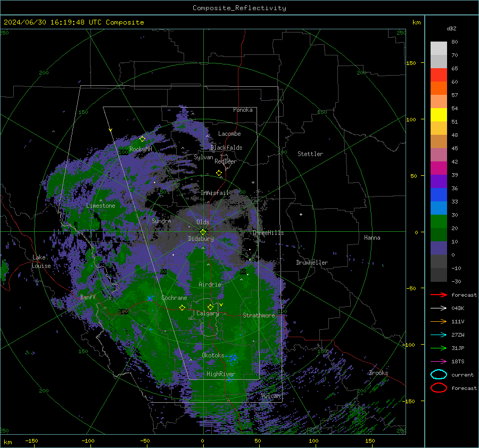479x448 pixels.
Task: Click the Vulcan town label
Action: point(271,396)
